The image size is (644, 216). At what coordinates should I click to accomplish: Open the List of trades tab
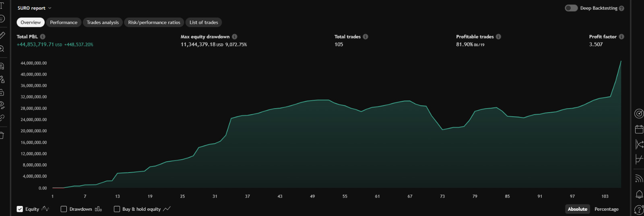(204, 23)
